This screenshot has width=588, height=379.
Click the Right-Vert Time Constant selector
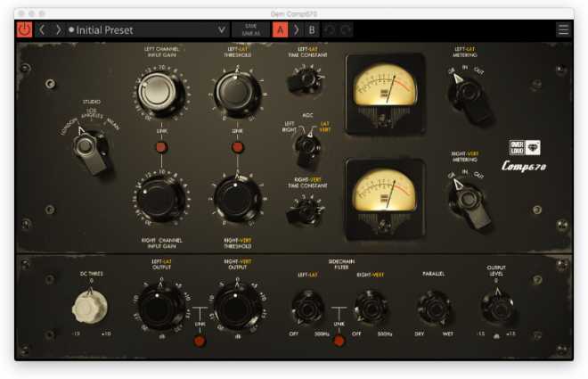306,212
